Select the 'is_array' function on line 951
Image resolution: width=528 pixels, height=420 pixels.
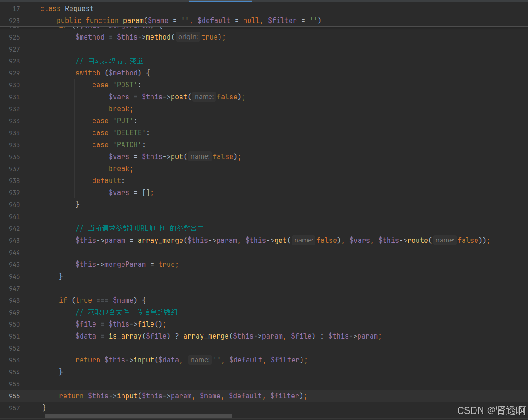point(125,336)
